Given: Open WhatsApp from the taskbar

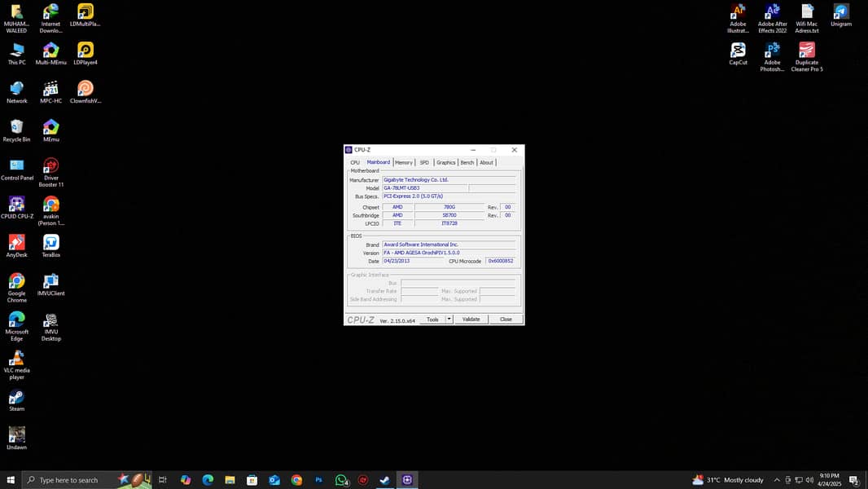Looking at the screenshot, I should (341, 480).
